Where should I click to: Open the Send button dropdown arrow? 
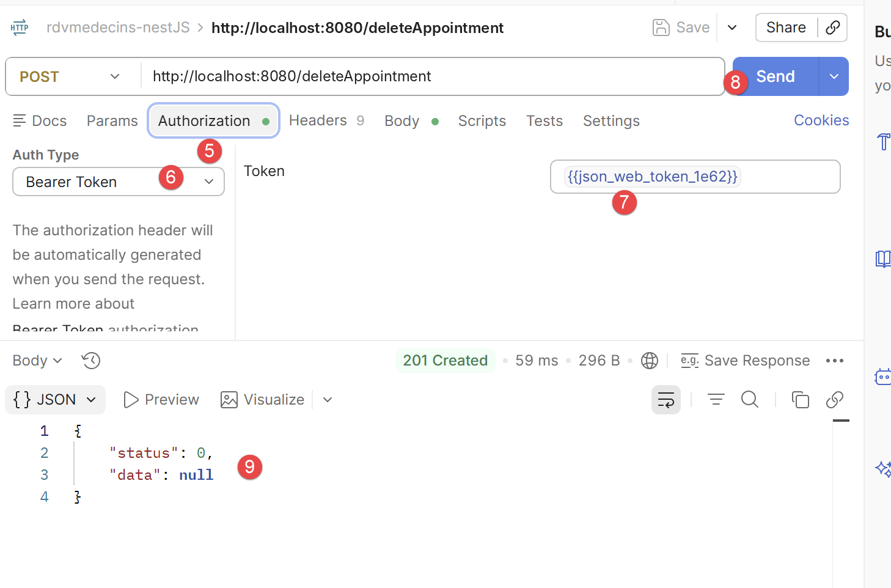coord(834,76)
